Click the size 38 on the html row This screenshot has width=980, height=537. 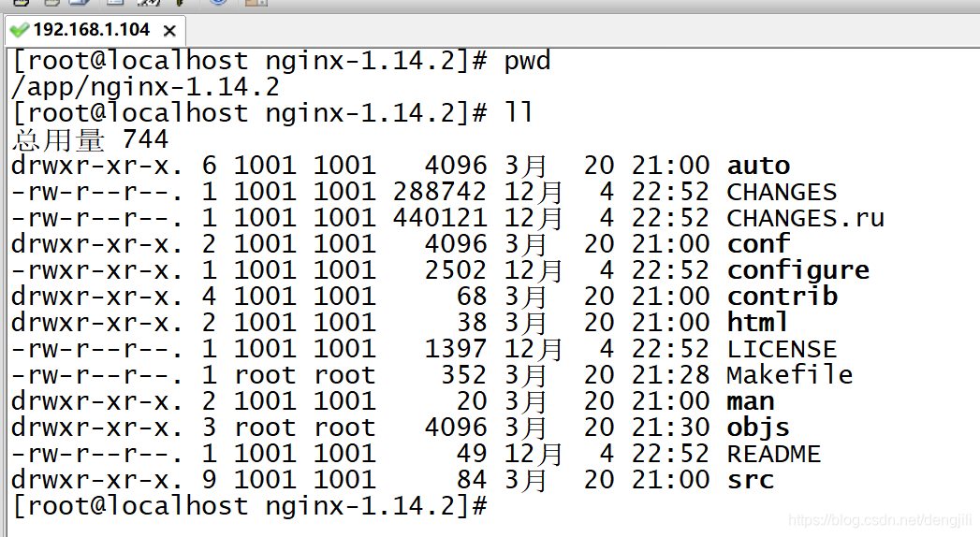pyautogui.click(x=472, y=324)
